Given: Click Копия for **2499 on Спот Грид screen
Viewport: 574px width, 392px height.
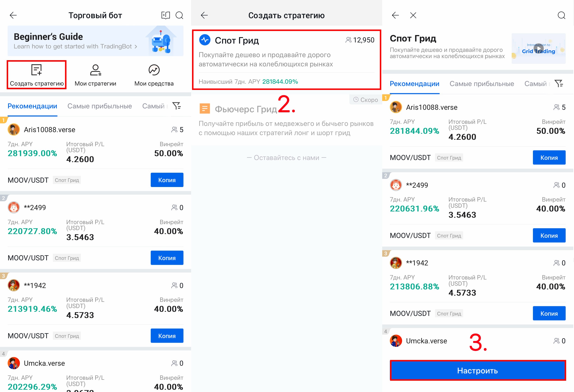Looking at the screenshot, I should [549, 235].
